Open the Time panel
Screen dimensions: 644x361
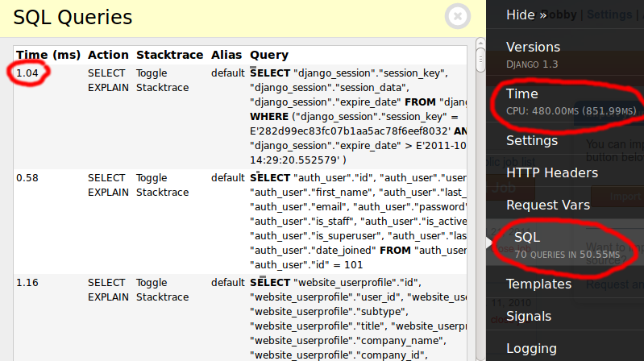[521, 93]
